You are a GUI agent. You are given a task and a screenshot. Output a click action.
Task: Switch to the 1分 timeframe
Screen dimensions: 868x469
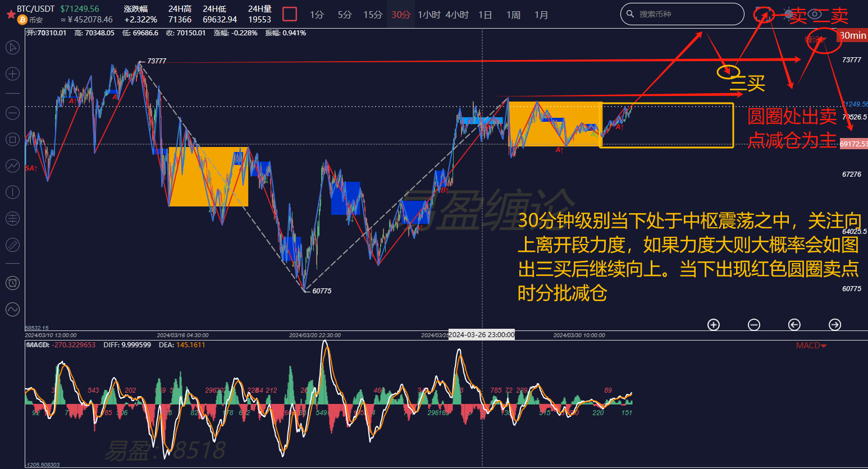coord(317,15)
